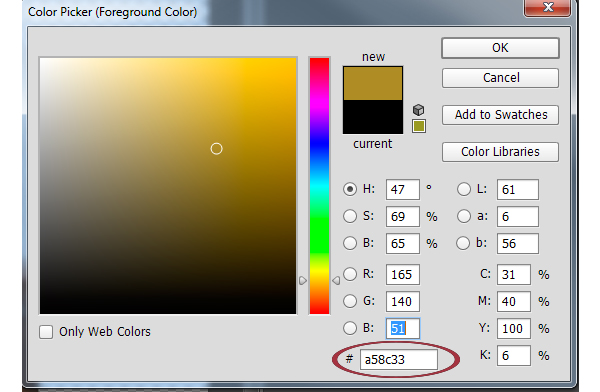Click the Cancel button
The width and height of the screenshot is (600, 392).
(500, 78)
